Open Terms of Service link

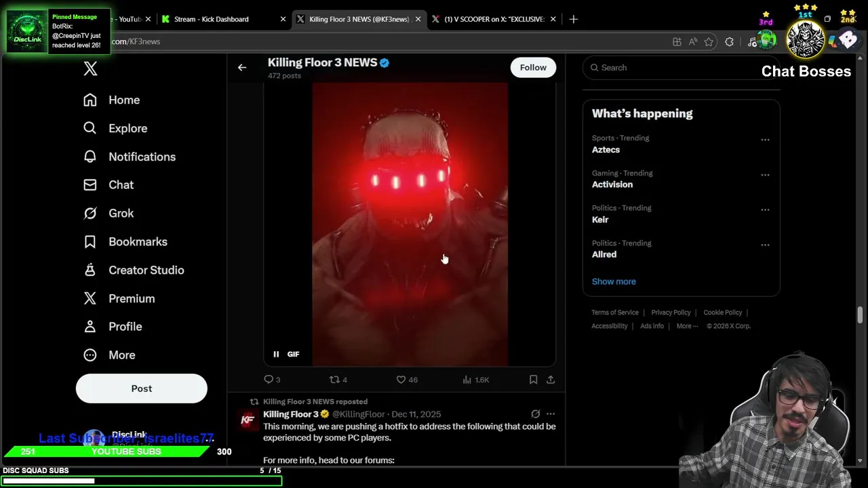pos(615,312)
